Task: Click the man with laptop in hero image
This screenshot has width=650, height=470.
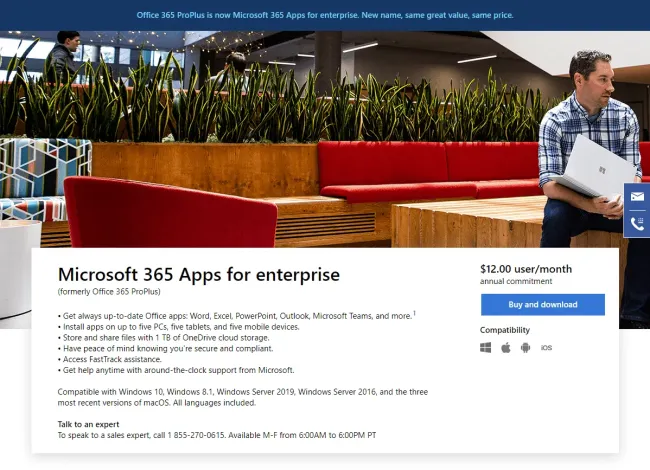Action: point(589,149)
